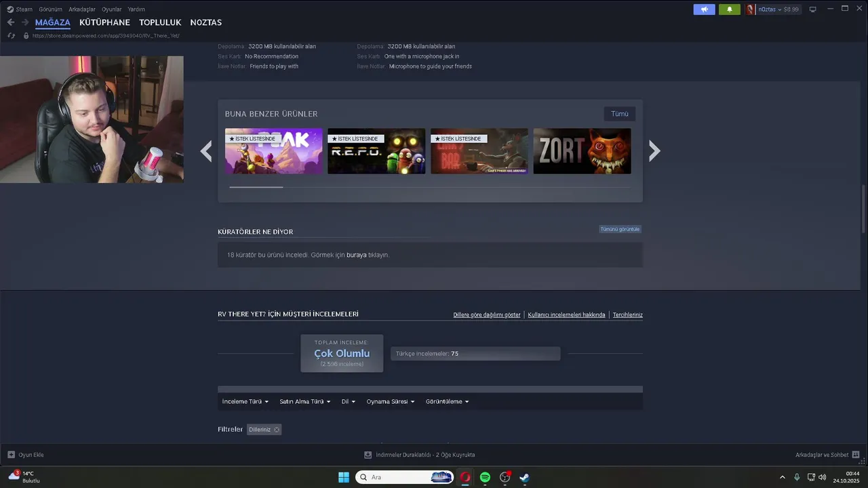The image size is (868, 488).
Task: Open the volume tray icon
Action: coord(822,477)
